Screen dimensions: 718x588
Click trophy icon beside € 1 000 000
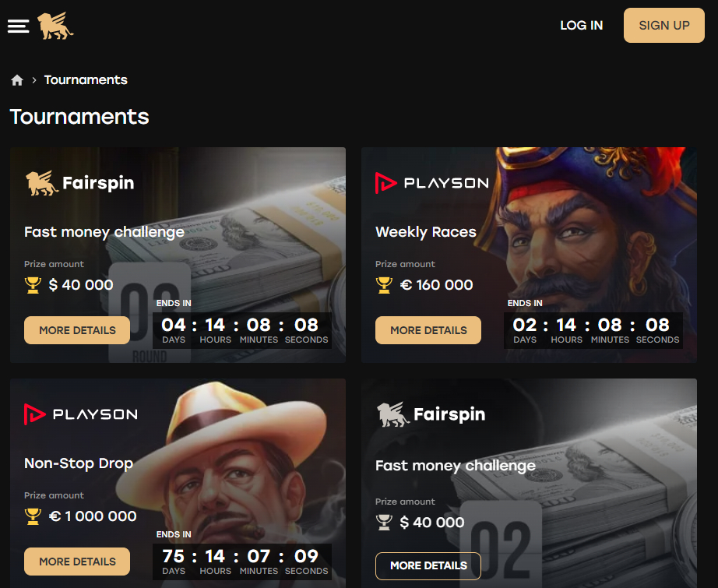(33, 516)
